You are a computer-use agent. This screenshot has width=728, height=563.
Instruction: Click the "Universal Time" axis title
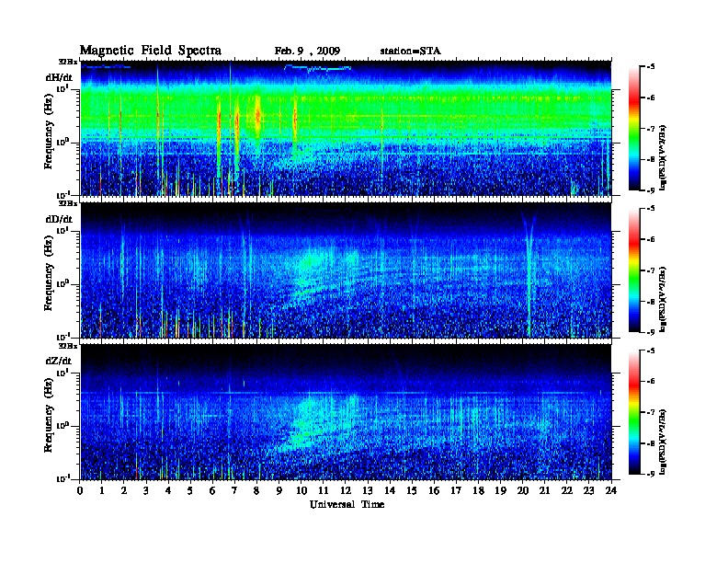pyautogui.click(x=347, y=504)
